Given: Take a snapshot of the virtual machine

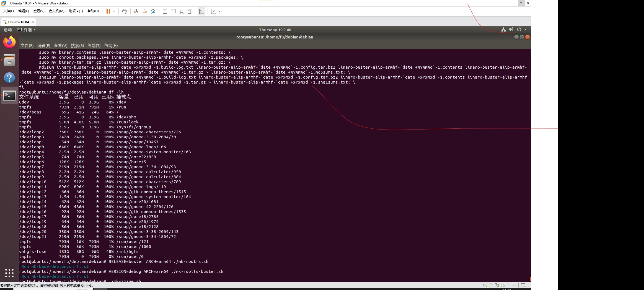Looking at the screenshot, I should click(x=136, y=11).
